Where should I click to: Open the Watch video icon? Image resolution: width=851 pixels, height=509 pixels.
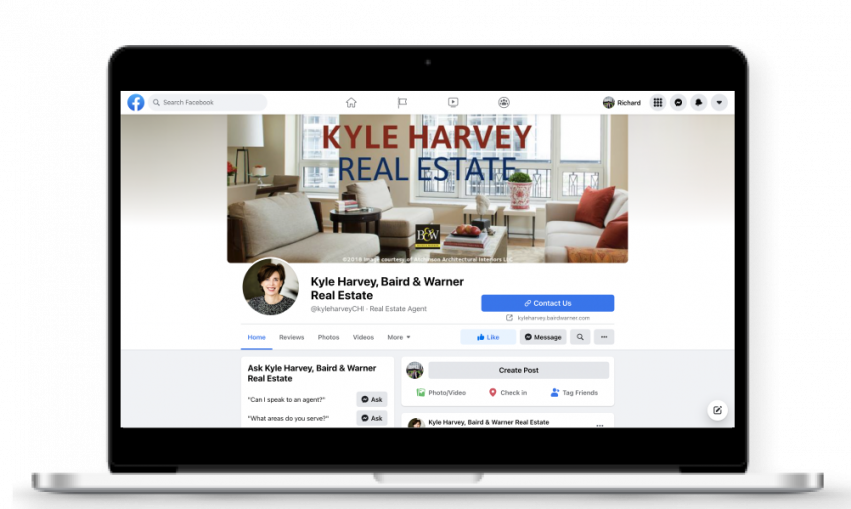[x=453, y=102]
